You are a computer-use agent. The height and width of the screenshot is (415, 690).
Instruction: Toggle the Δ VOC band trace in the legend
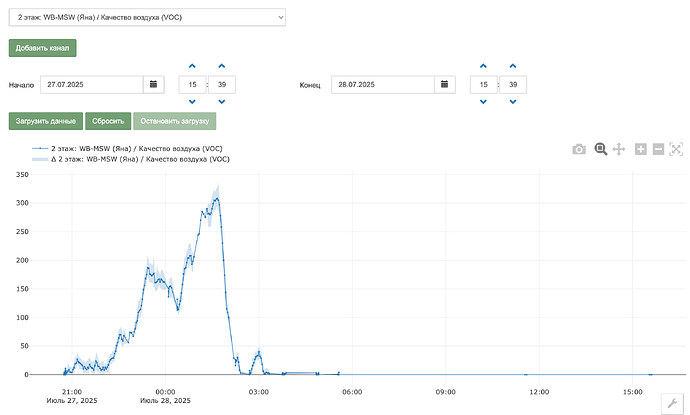tap(131, 159)
